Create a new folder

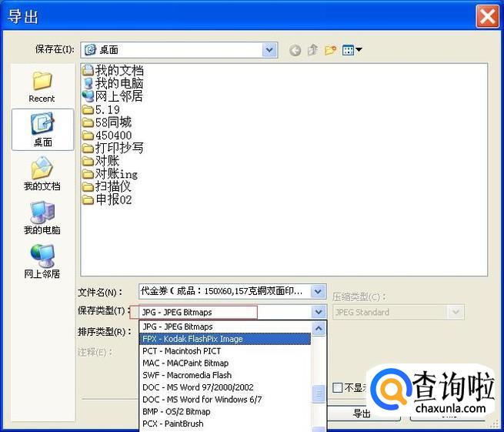click(x=330, y=50)
